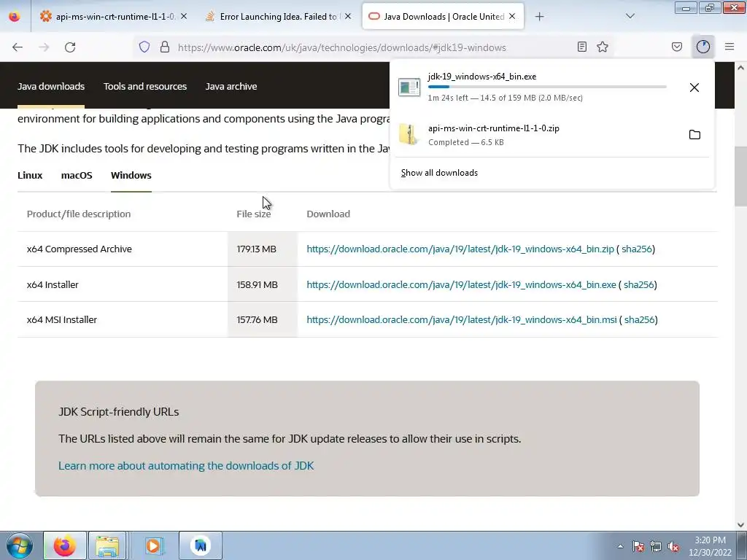This screenshot has width=747, height=560.
Task: Close the Java Downloads Oracle tab
Action: (512, 16)
